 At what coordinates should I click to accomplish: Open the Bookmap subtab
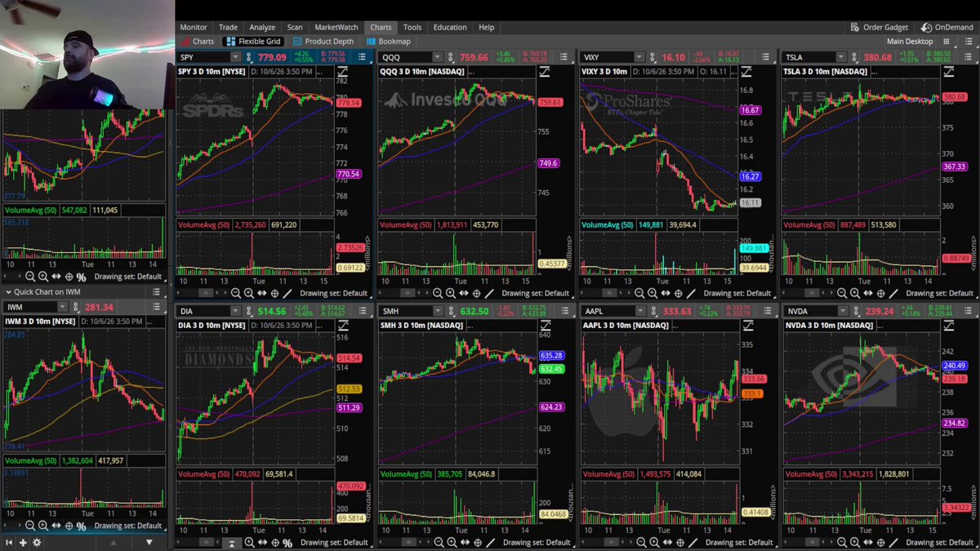pyautogui.click(x=388, y=42)
